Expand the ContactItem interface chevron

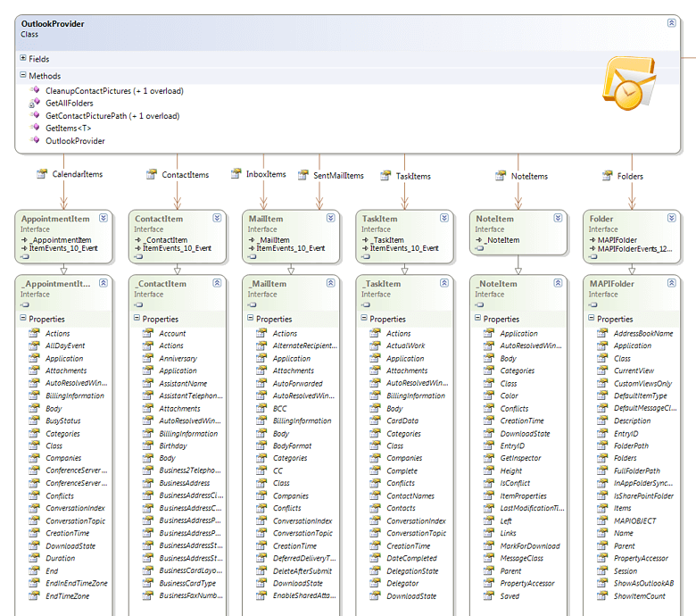tap(217, 218)
